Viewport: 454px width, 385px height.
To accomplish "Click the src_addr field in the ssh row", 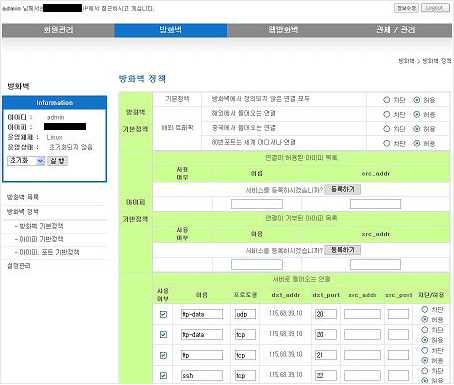I will point(362,376).
